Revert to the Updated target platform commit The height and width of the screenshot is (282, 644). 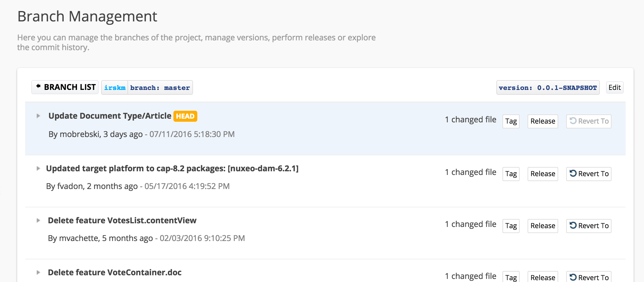pos(589,174)
